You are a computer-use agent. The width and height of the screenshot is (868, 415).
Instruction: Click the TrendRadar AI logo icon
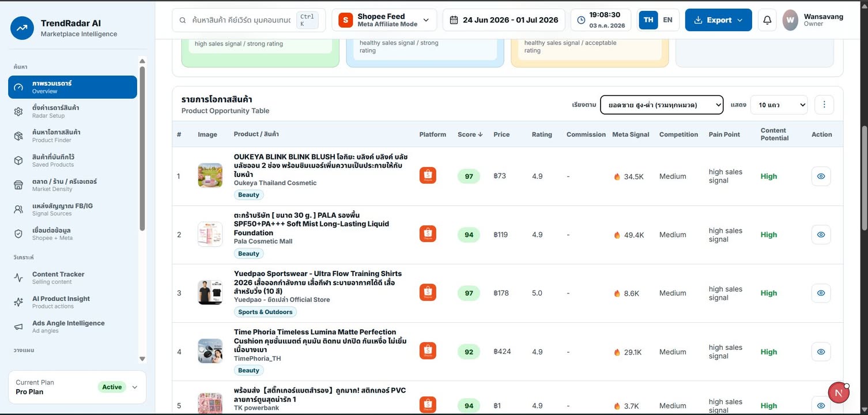point(22,28)
